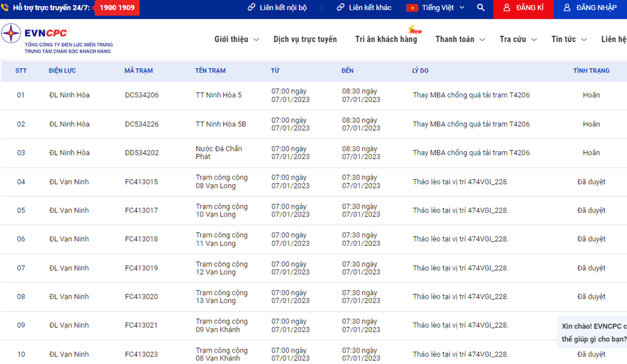Expand the Giới thiệu menu
This screenshot has height=364, width=627.
tap(236, 39)
